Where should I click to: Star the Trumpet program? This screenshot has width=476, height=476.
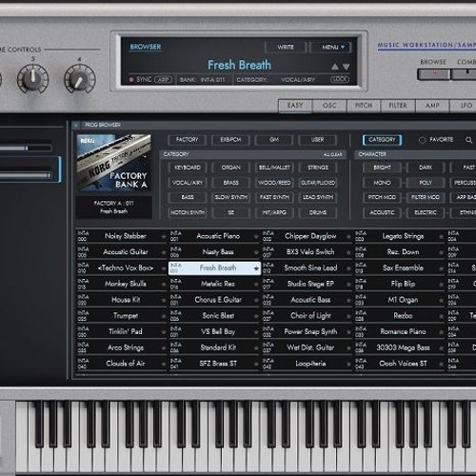164,316
